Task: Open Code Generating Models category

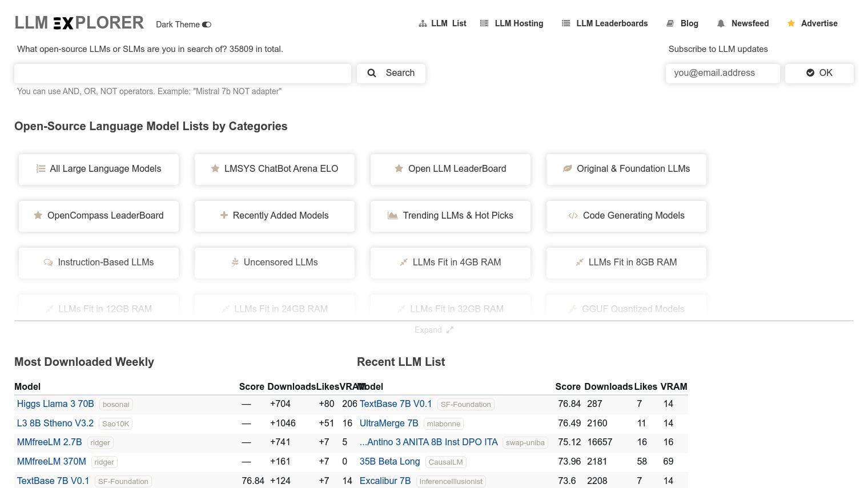Action: pyautogui.click(x=626, y=216)
